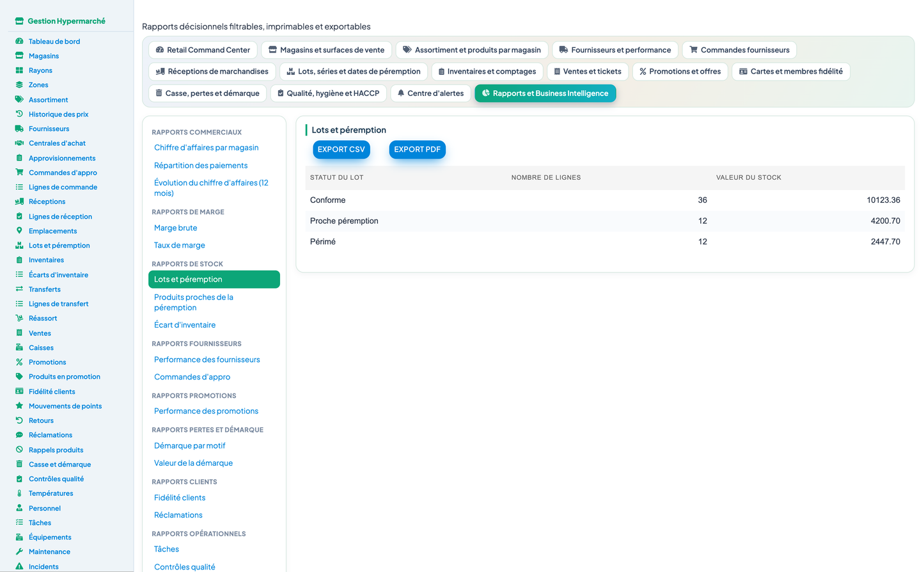This screenshot has width=924, height=572.
Task: Click the Gestion Hypermarché logo icon
Action: [19, 21]
